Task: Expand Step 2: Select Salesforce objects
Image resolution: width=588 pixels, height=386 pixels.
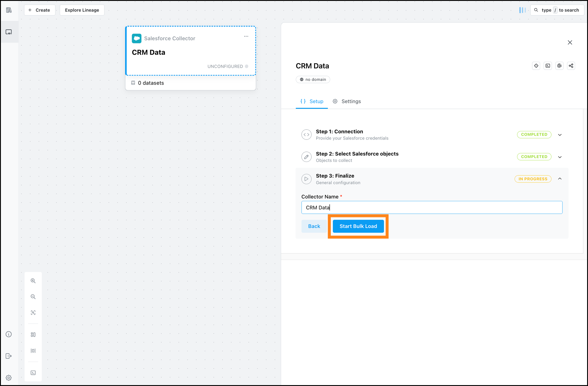Action: pyautogui.click(x=560, y=157)
